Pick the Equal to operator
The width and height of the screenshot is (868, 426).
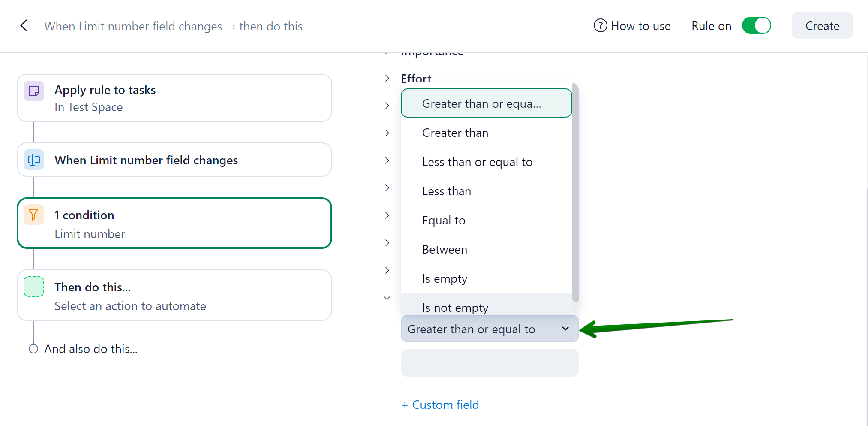tap(444, 221)
